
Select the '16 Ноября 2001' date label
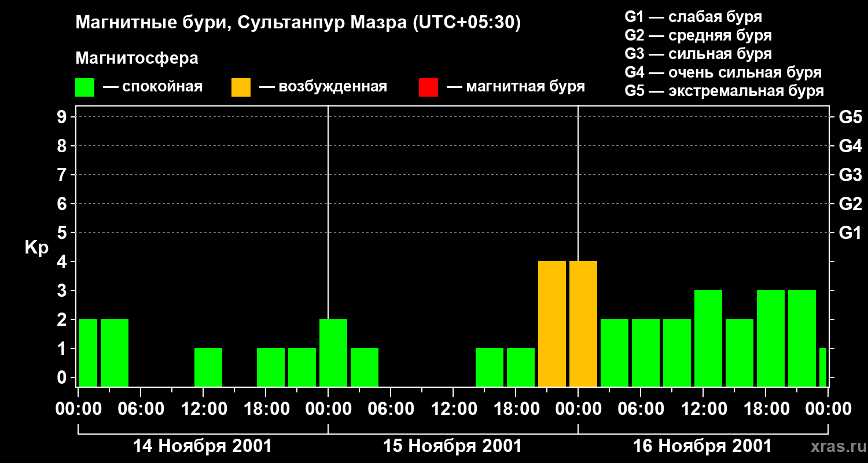pos(703,446)
